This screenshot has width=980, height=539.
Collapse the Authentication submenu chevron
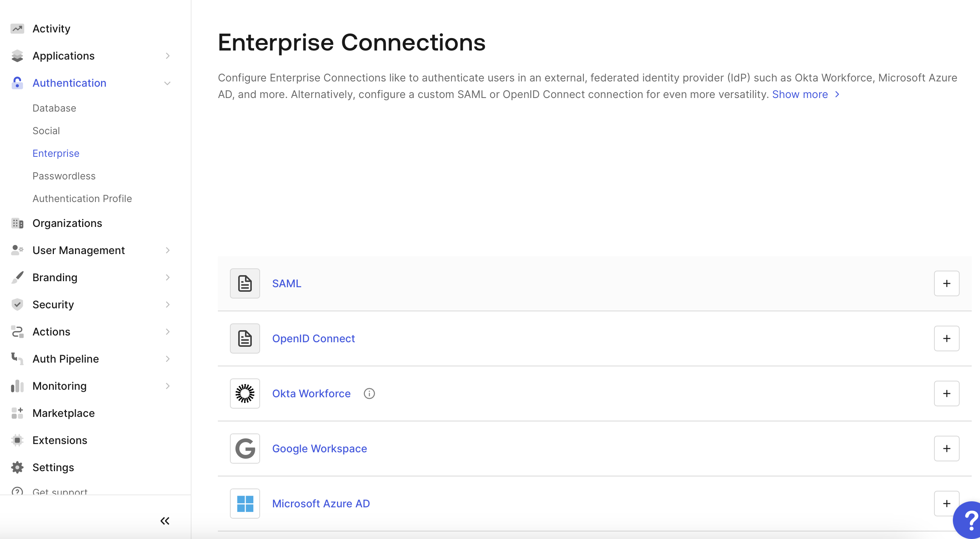click(x=167, y=83)
